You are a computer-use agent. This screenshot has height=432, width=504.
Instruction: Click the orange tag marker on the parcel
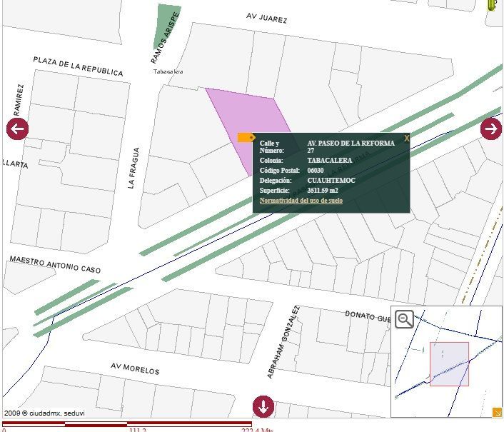(x=246, y=138)
